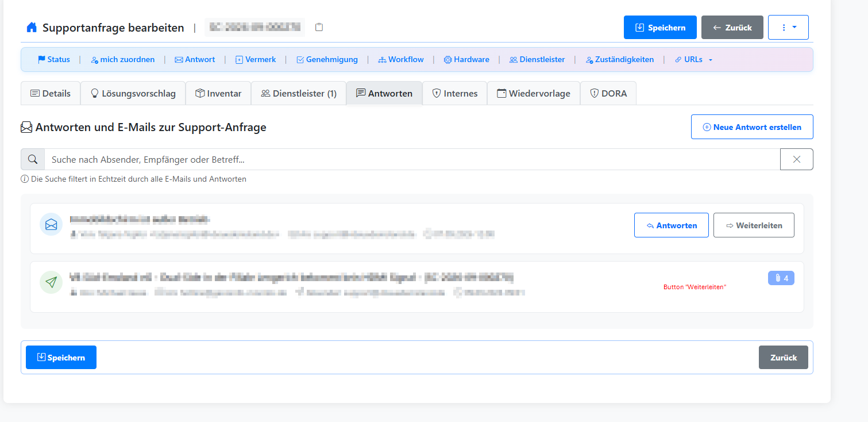Click the bottom Zurück button
The image size is (868, 422).
tap(784, 357)
